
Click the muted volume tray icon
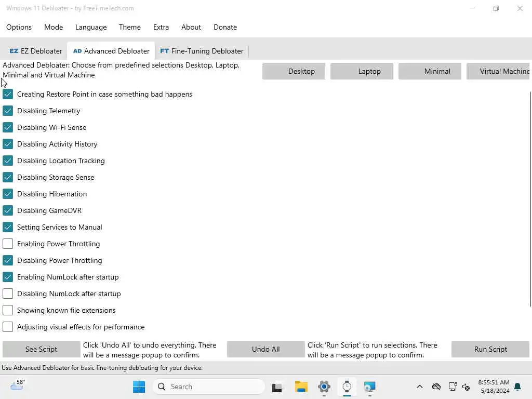tap(466, 387)
